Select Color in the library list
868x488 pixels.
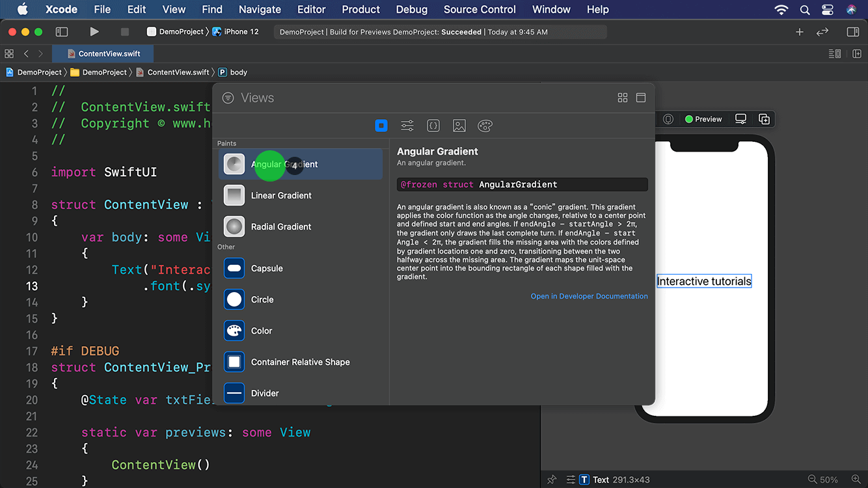(x=301, y=331)
